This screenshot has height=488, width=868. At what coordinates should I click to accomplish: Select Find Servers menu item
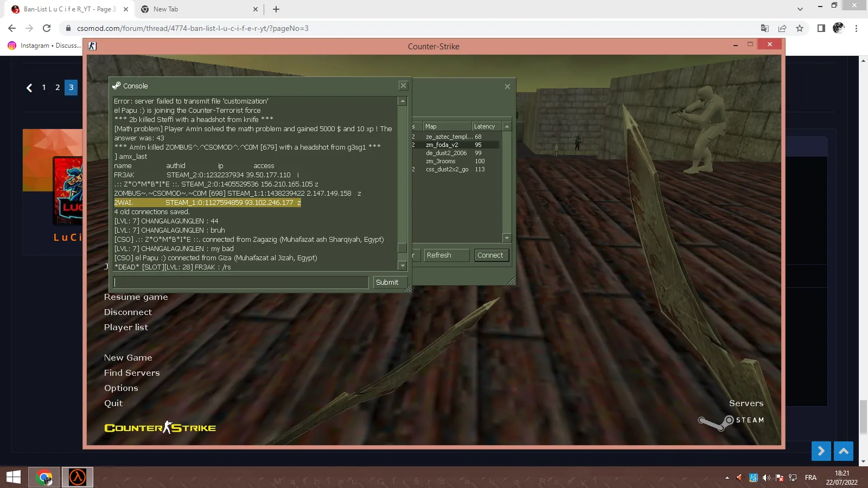coord(132,373)
